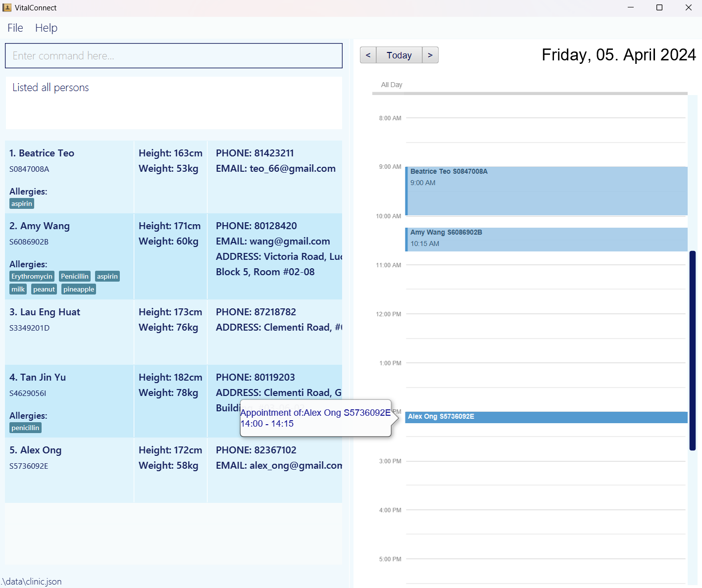Go to previous day in calendar
The width and height of the screenshot is (702, 588).
368,55
